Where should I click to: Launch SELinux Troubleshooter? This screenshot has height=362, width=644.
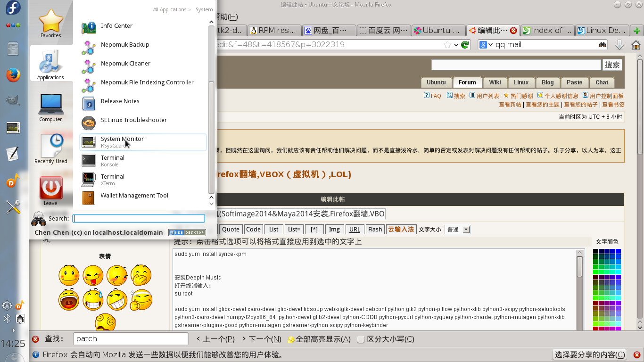coord(143,123)
